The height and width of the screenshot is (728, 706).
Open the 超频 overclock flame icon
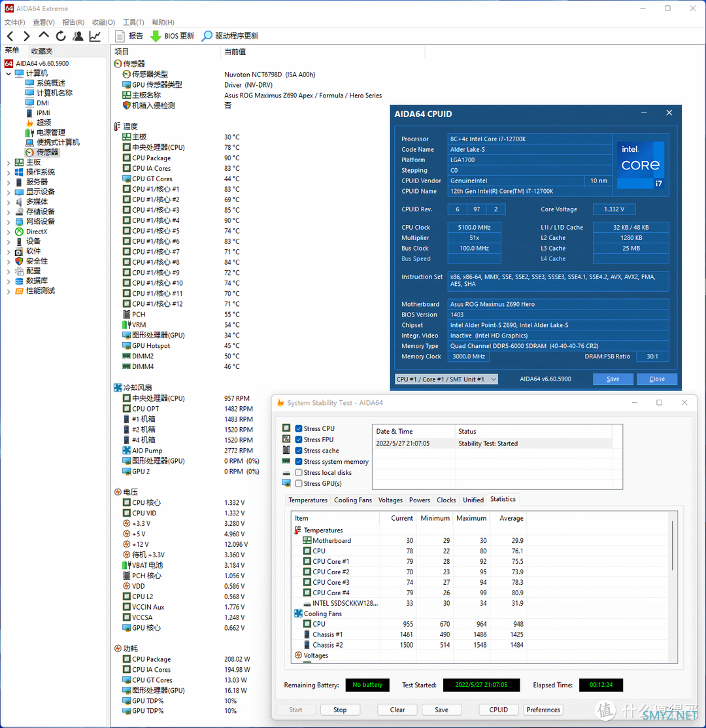[x=29, y=122]
